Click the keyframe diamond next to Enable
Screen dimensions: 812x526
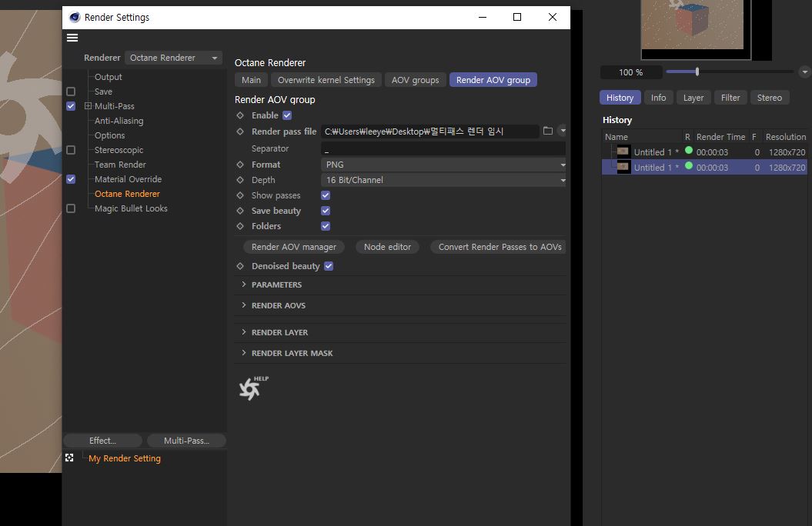click(x=240, y=115)
